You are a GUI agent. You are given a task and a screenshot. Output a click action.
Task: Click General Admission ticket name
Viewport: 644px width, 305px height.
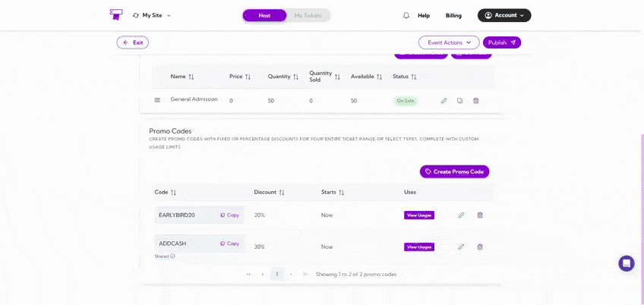[x=194, y=99]
